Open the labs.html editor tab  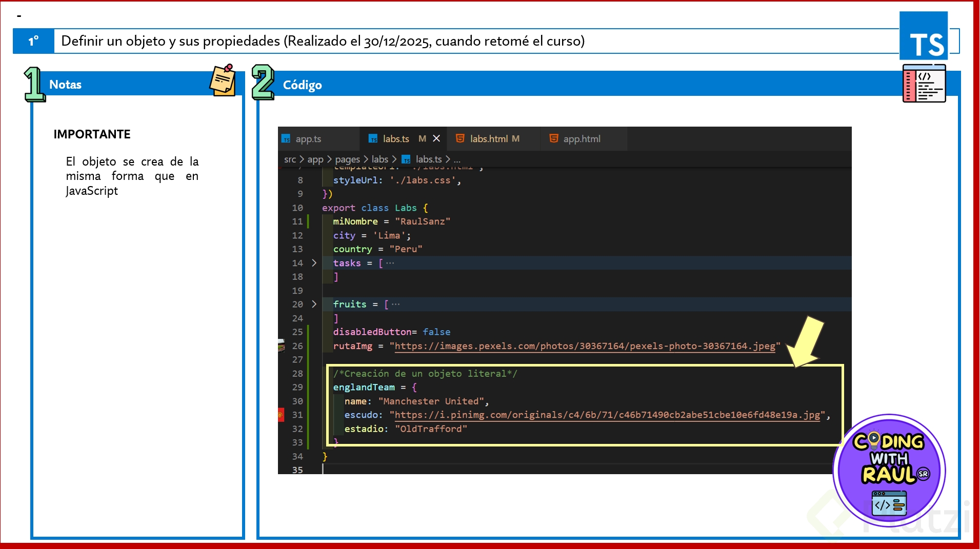(489, 139)
